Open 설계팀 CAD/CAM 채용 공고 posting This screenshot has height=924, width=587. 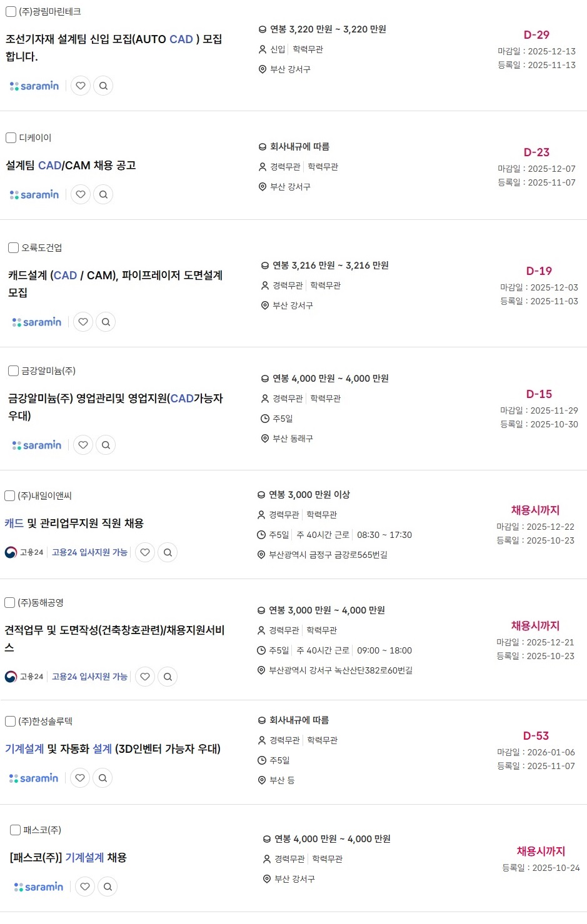tap(71, 166)
